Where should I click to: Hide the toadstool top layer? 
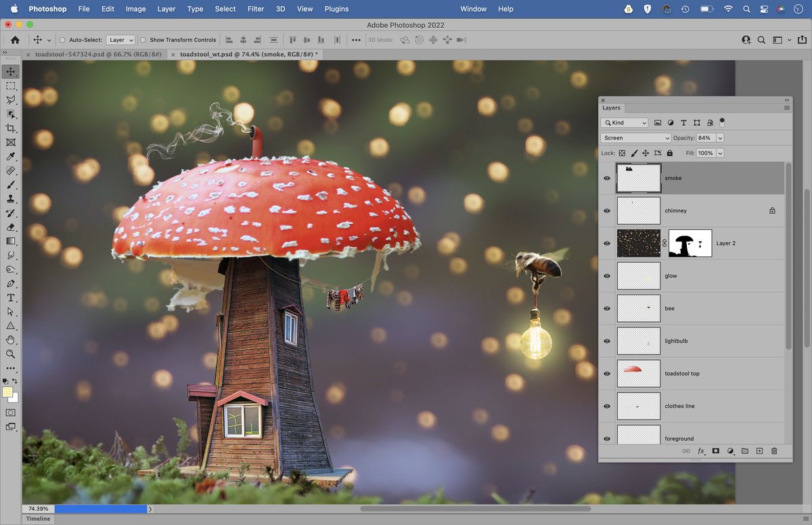pyautogui.click(x=607, y=373)
